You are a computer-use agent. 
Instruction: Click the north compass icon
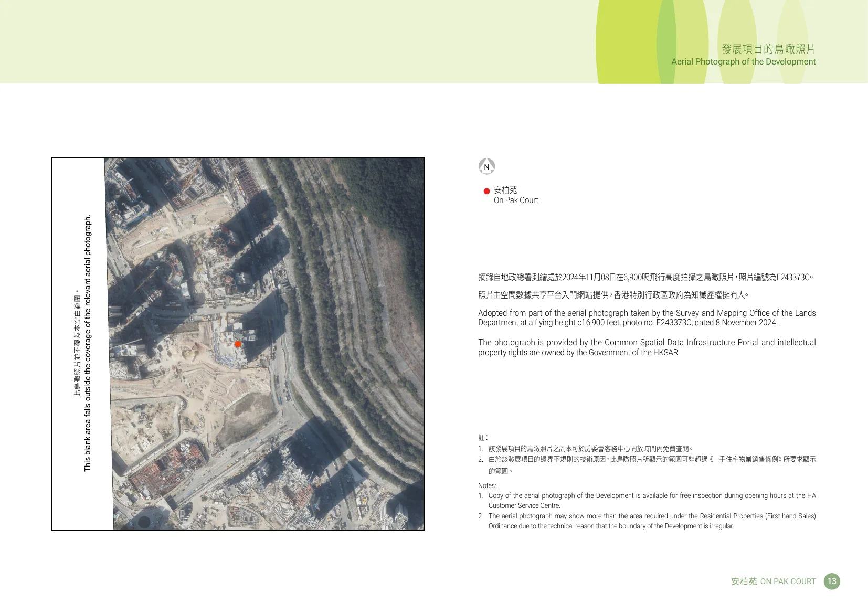[x=486, y=166]
